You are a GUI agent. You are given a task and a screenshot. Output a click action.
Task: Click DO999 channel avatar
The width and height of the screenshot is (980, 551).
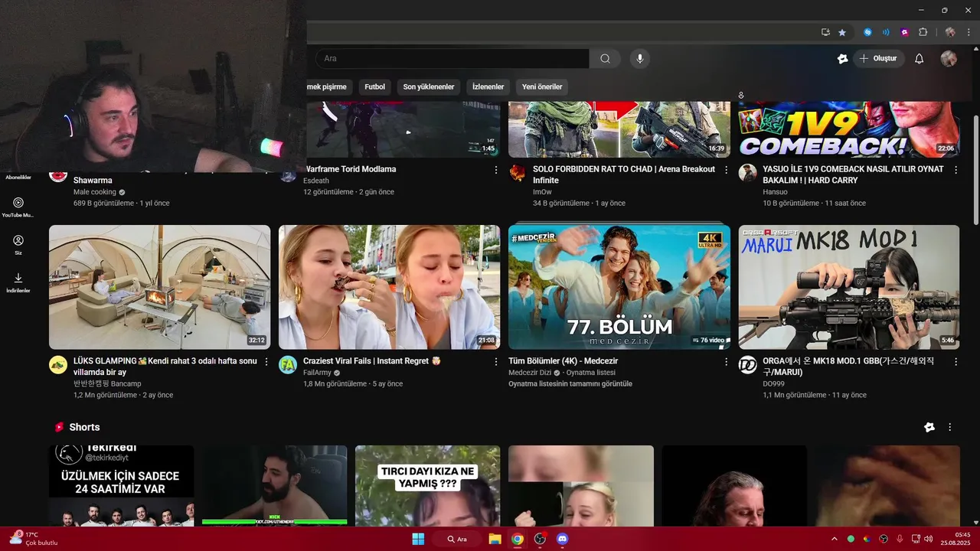click(x=748, y=365)
